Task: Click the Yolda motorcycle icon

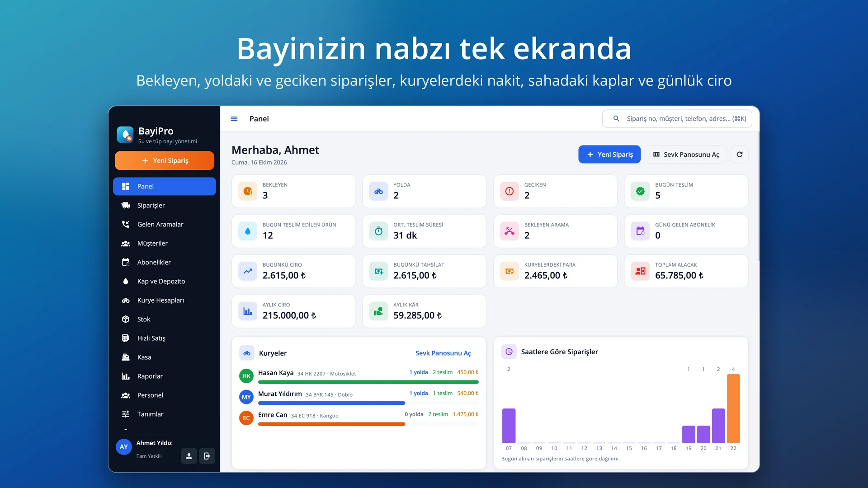Action: point(378,192)
